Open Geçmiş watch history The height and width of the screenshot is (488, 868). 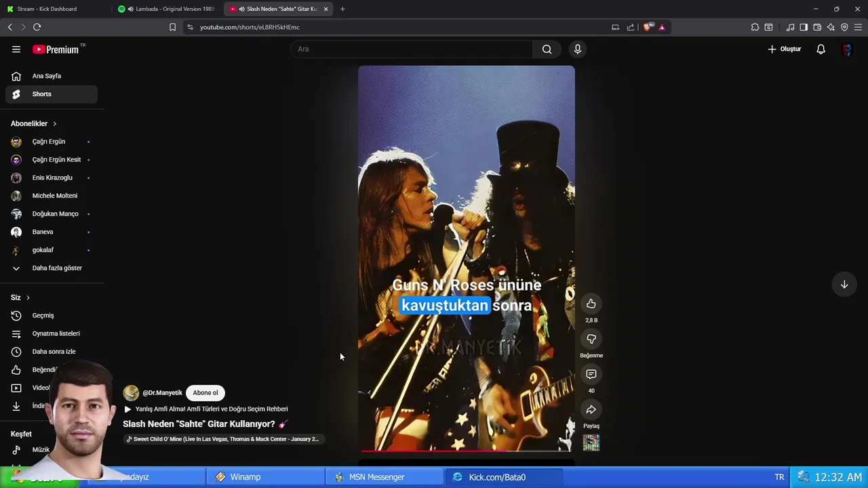coord(52,315)
